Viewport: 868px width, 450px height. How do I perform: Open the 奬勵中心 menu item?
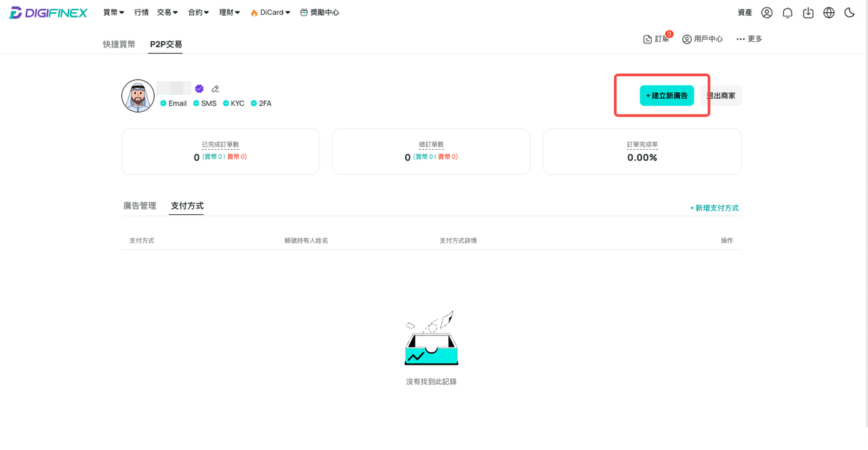pyautogui.click(x=319, y=13)
